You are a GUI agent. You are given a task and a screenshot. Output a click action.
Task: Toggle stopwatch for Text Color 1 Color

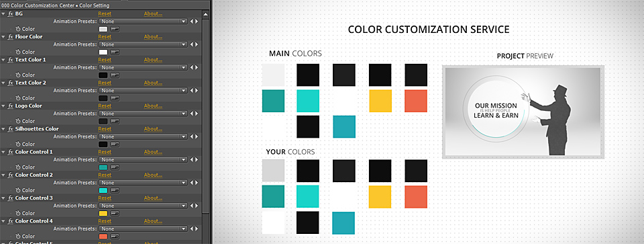click(17, 75)
